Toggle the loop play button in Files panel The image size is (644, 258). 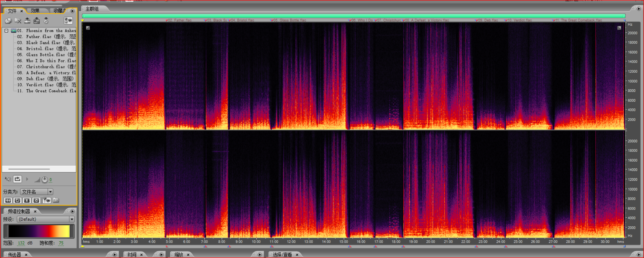pos(17,179)
